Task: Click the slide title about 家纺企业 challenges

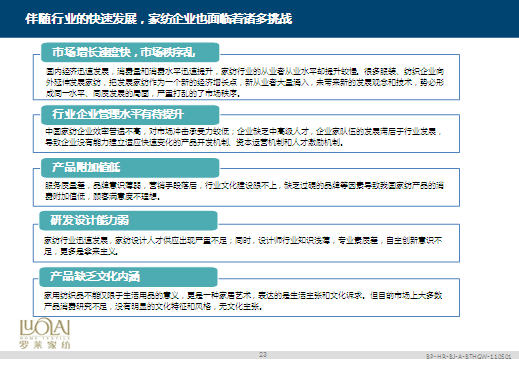Action: 159,19
